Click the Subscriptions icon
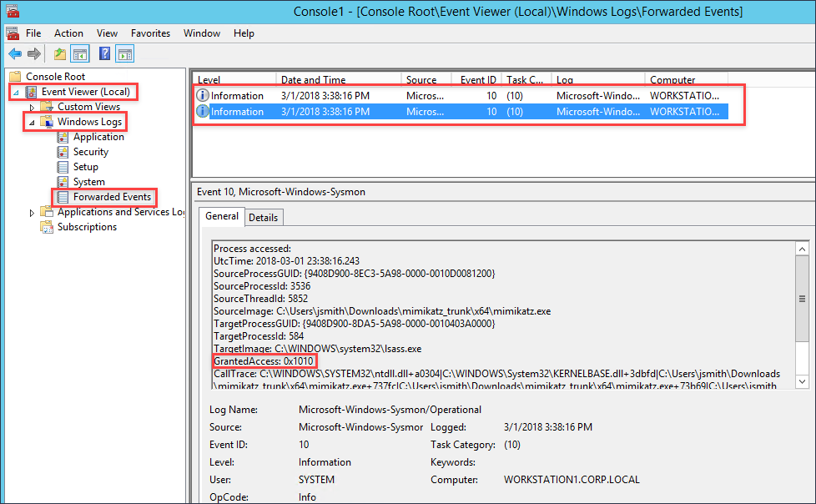The height and width of the screenshot is (504, 816). coord(47,227)
